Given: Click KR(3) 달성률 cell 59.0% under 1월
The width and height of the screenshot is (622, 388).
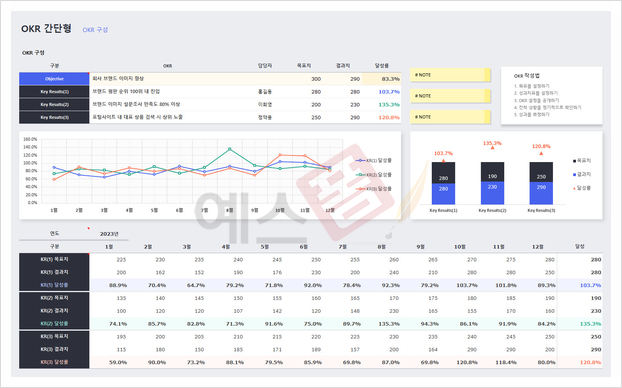Looking at the screenshot, I should [x=118, y=362].
